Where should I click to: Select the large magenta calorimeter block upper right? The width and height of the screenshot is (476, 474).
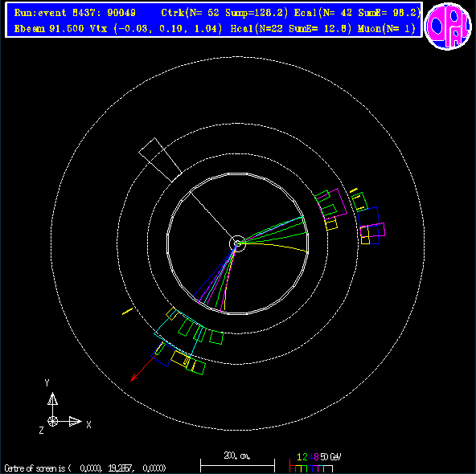[332, 203]
